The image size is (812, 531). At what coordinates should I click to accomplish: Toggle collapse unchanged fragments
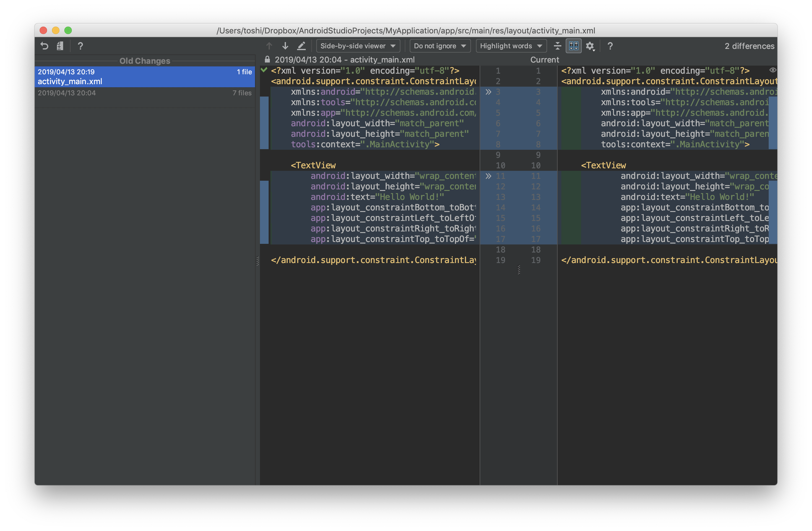coord(558,46)
